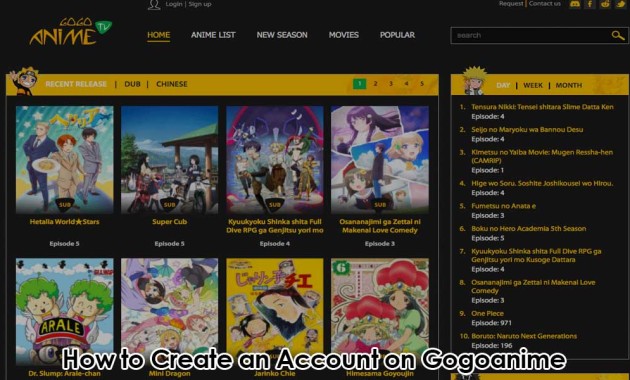Click Episode 5 under Hetalia World Stars
This screenshot has width=630, height=380.
[65, 244]
